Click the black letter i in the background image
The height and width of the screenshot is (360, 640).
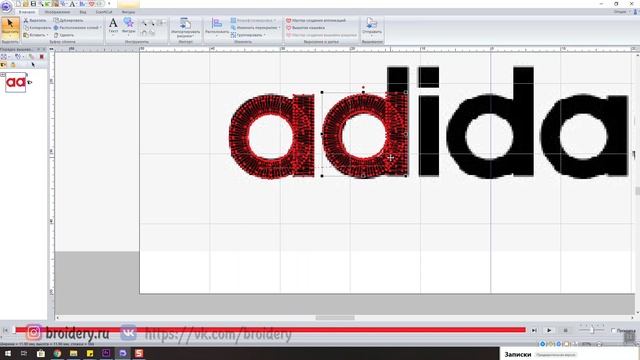coord(428,122)
